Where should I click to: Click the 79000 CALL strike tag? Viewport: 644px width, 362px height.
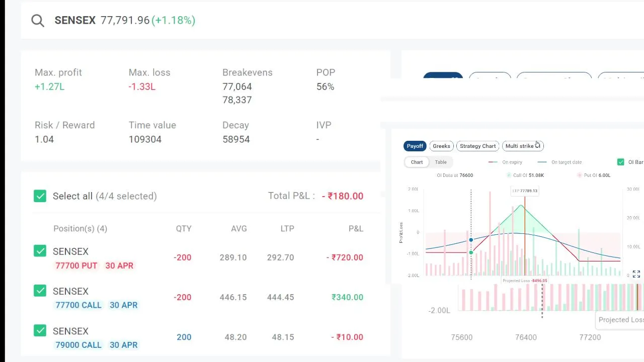78,345
